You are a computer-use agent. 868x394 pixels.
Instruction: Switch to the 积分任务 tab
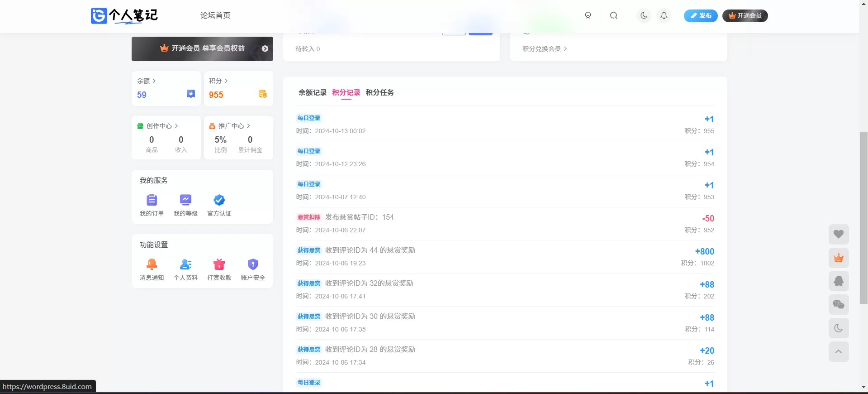tap(379, 92)
